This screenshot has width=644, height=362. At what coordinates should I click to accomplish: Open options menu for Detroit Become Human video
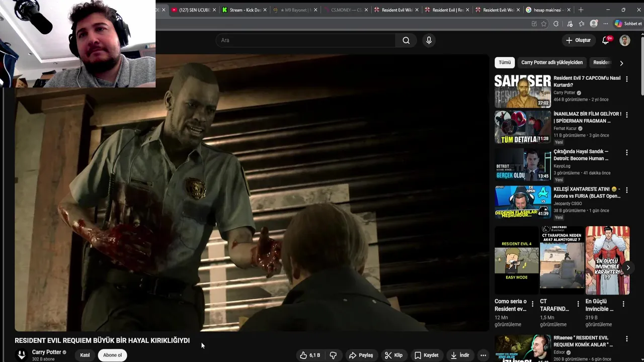point(626,152)
